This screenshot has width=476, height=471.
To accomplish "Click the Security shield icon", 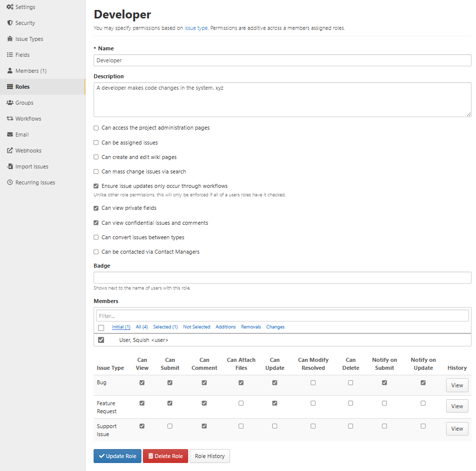I will click(x=10, y=23).
